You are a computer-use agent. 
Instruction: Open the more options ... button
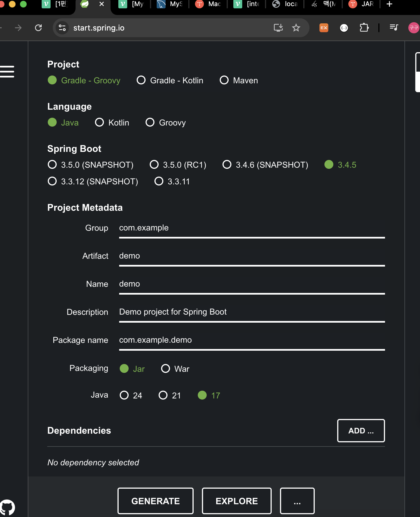coord(297,501)
